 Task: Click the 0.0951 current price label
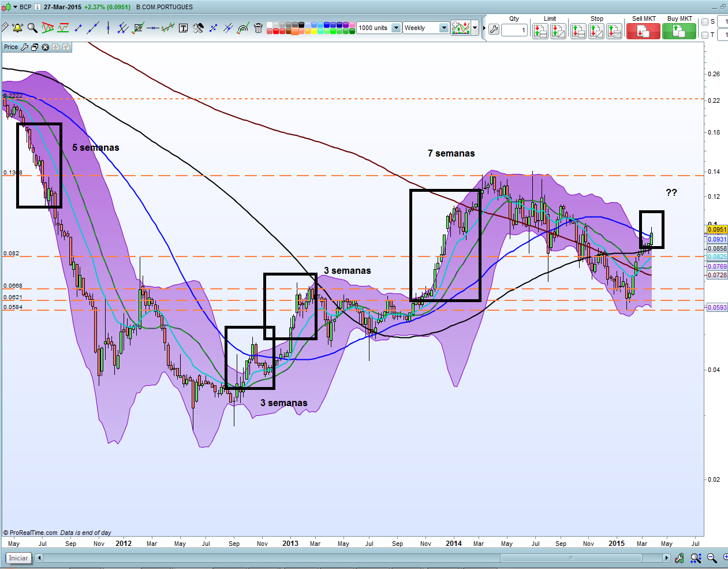coord(718,229)
